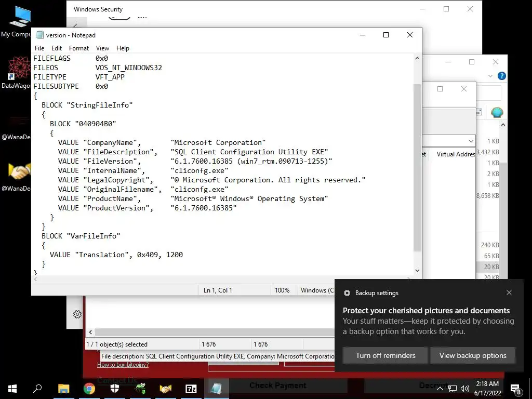Click the OriginalFilename value line in Notepad
The height and width of the screenshot is (399, 532).
tap(143, 189)
